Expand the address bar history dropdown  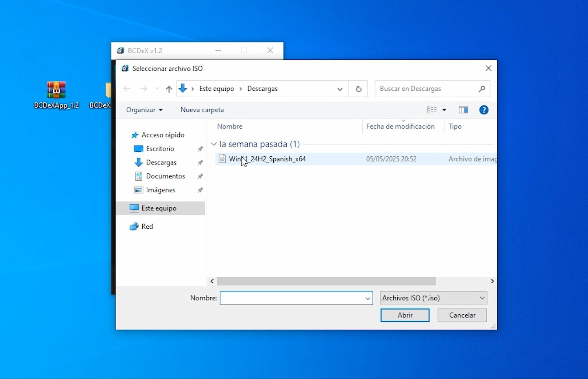pos(340,89)
